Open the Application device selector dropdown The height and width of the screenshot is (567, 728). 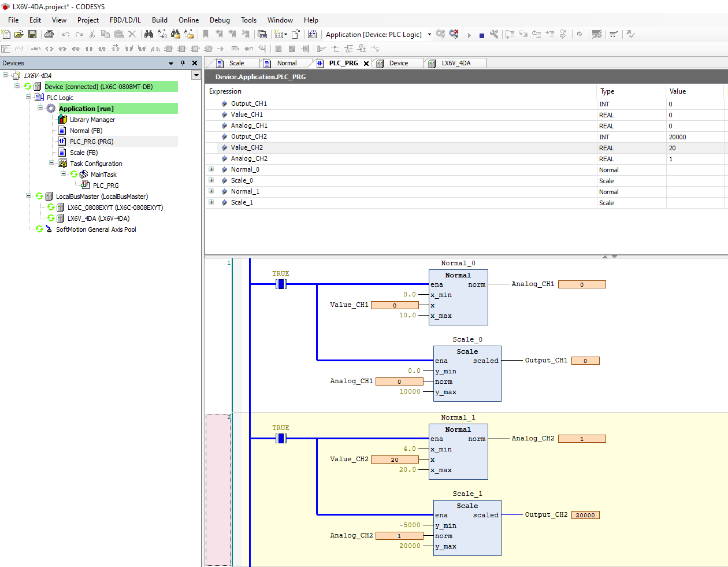coord(429,35)
